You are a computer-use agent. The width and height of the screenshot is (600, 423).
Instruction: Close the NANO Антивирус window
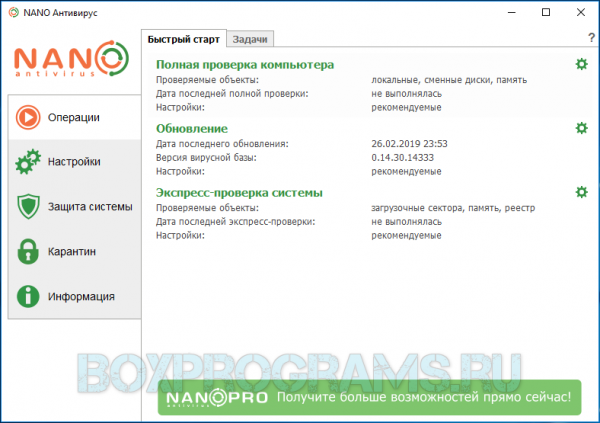580,12
